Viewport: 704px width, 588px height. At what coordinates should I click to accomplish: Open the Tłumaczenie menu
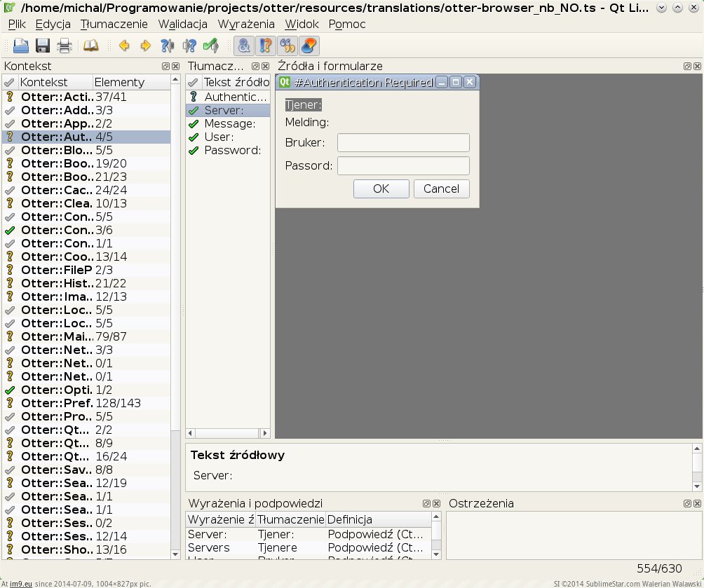[x=114, y=24]
